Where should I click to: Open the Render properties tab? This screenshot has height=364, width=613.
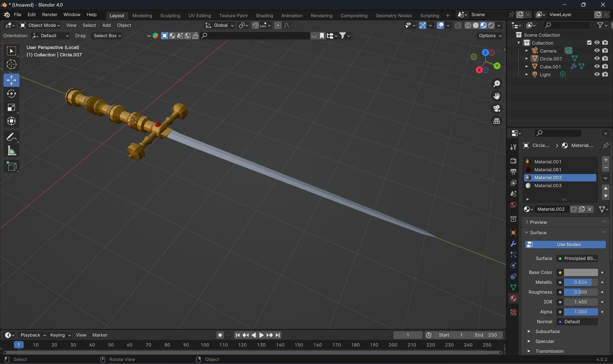[x=513, y=161]
